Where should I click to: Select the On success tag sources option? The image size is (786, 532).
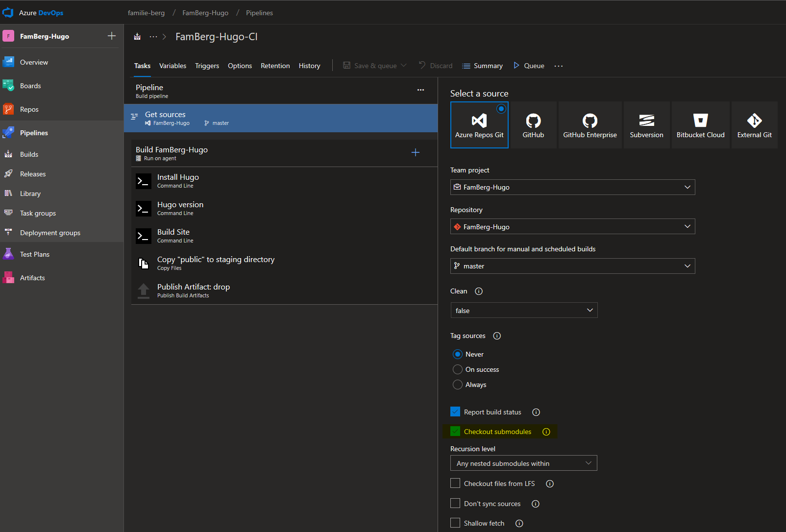457,369
